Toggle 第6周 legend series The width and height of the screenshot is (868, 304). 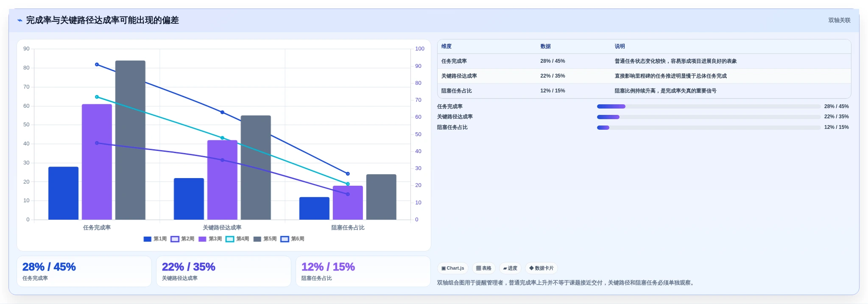point(293,239)
